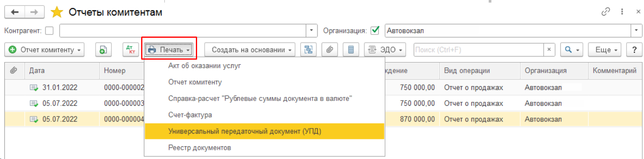Viewport: 644px width, 159px height.
Task: Click the Отчет комитенту create button
Action: point(44,50)
